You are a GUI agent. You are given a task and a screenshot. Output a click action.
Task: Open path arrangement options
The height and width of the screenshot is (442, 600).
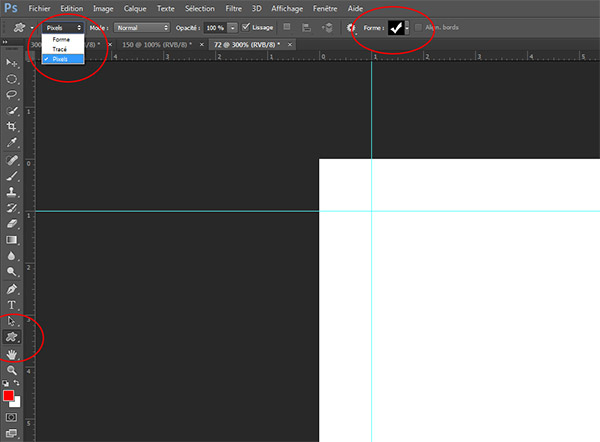point(328,28)
